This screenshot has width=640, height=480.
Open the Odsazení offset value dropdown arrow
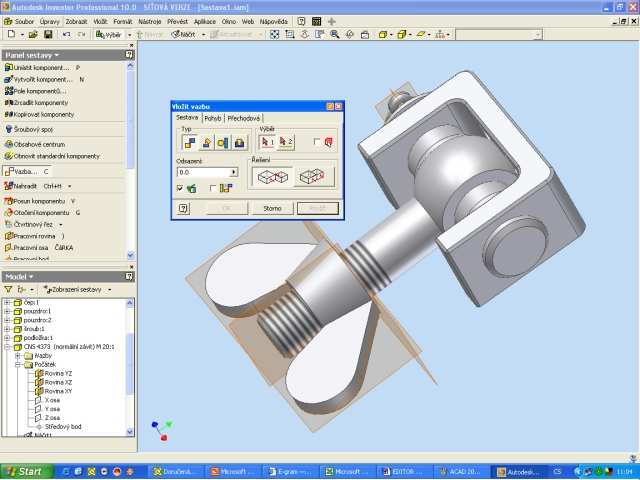point(233,172)
